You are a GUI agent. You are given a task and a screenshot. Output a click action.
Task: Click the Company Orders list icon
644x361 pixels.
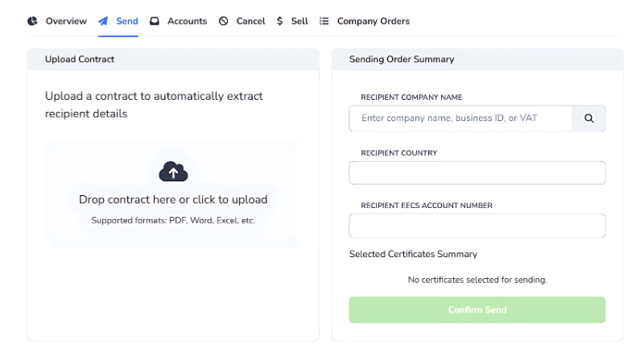coord(324,21)
